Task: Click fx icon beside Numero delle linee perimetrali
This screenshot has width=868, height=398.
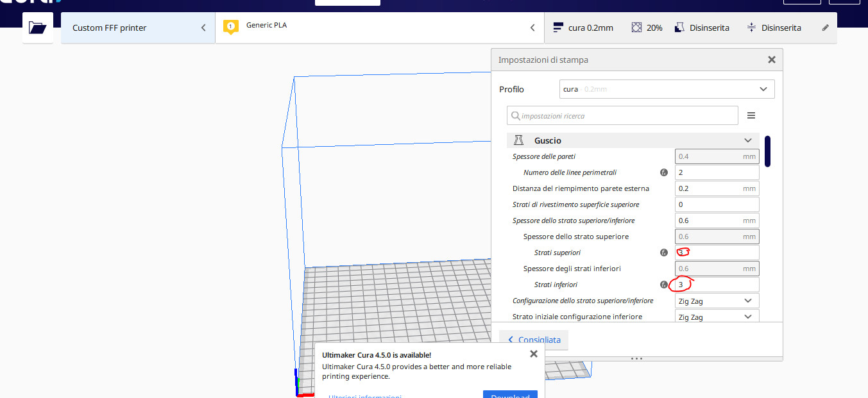Action: [664, 172]
